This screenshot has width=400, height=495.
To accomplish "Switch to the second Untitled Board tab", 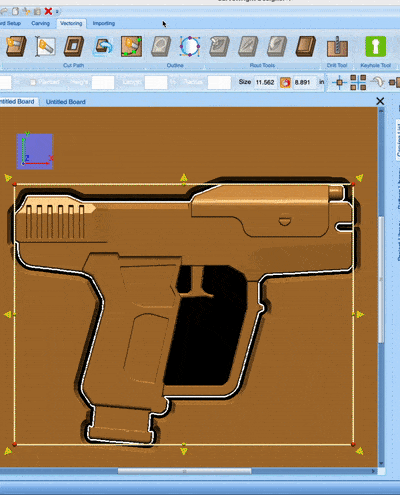I will click(66, 102).
